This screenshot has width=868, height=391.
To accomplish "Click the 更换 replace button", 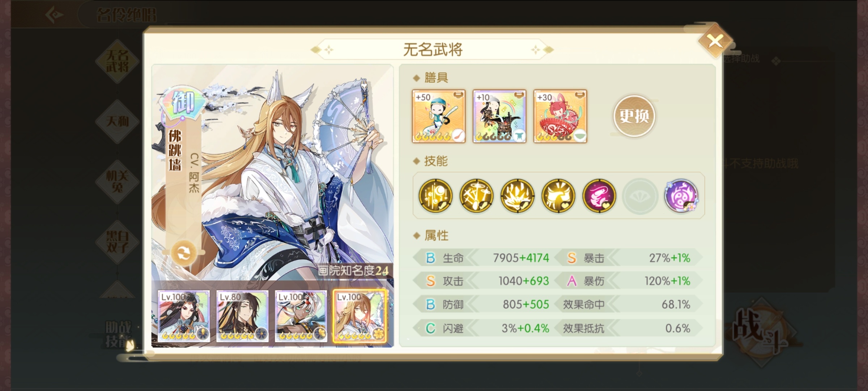I will pyautogui.click(x=634, y=116).
